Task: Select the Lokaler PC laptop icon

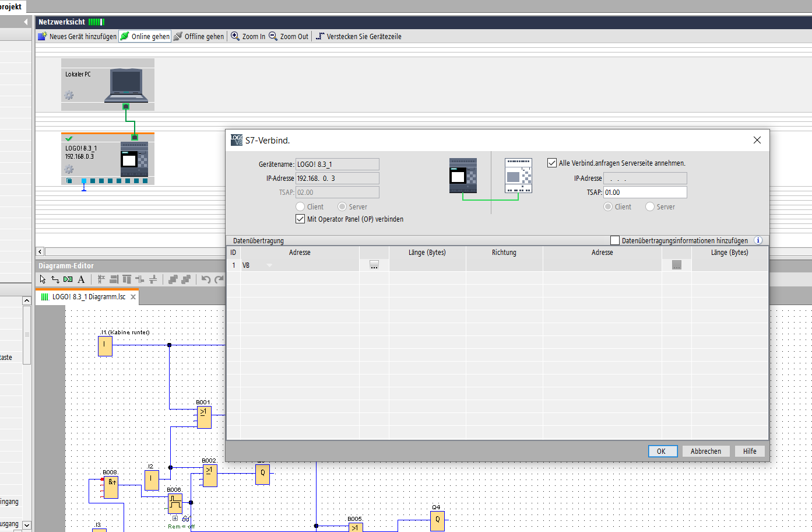Action: [x=126, y=85]
